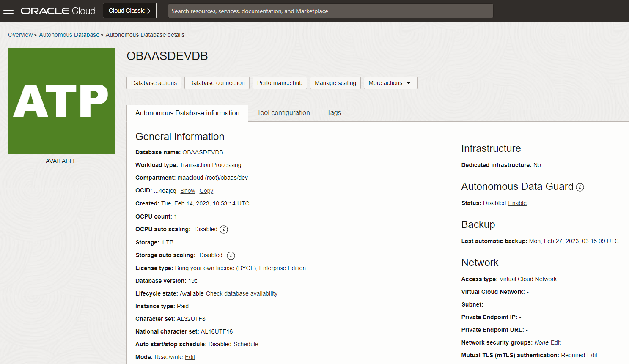Launch Performance hub

tap(279, 83)
